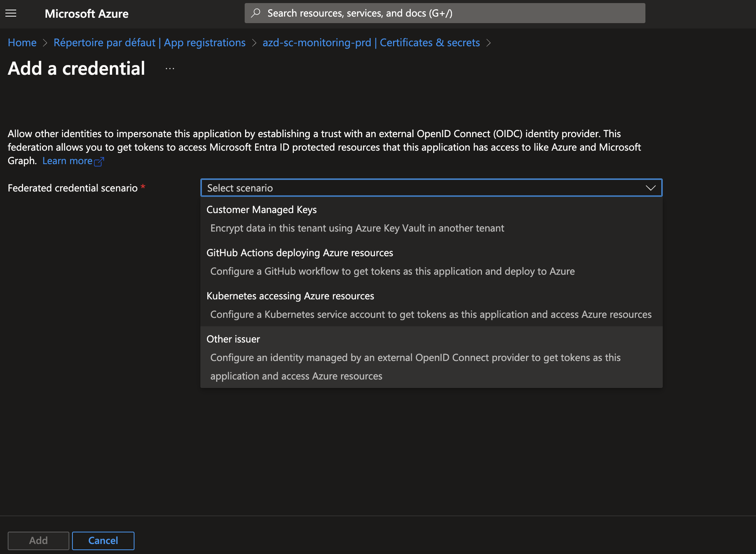Click the search magnifier icon
The height and width of the screenshot is (554, 756).
coord(255,13)
